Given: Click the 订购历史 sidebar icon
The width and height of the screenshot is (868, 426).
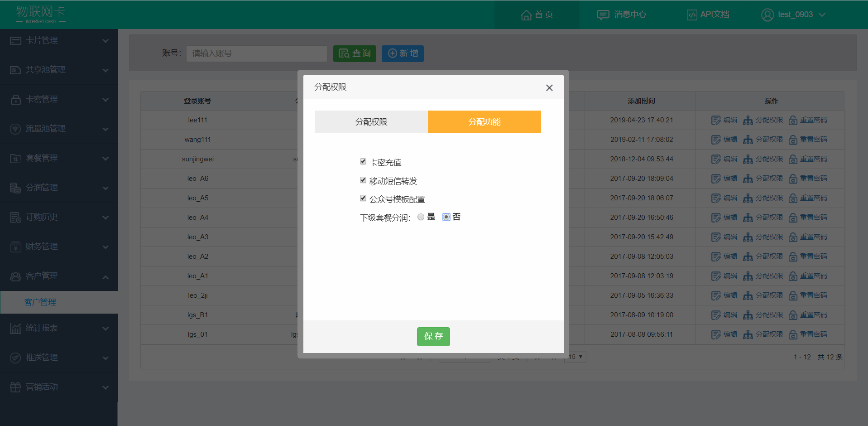Looking at the screenshot, I should 15,218.
